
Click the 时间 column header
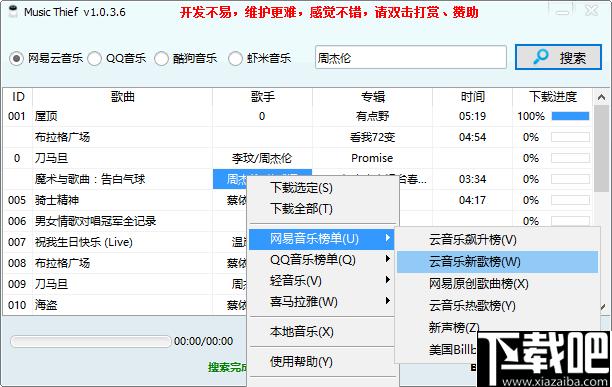tap(472, 96)
